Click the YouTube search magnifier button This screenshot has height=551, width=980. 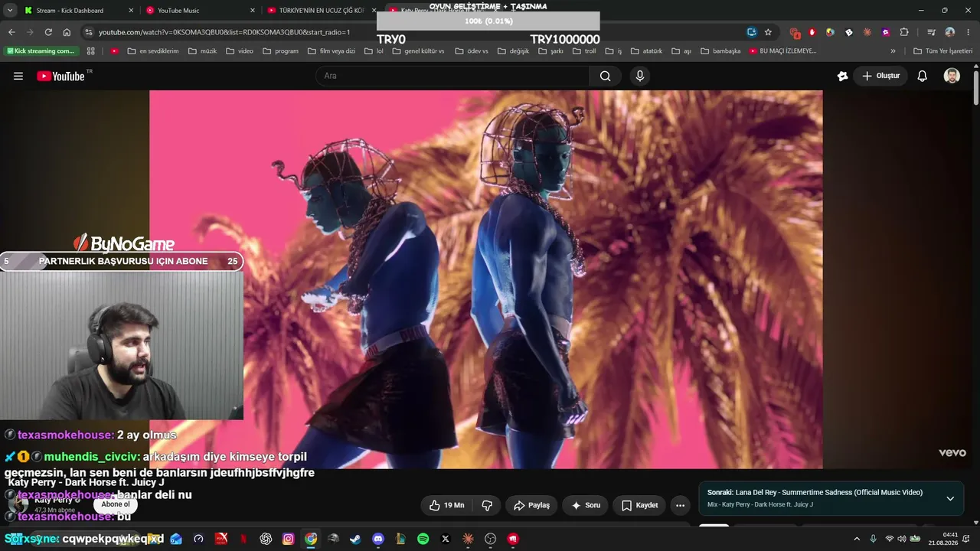click(x=605, y=76)
